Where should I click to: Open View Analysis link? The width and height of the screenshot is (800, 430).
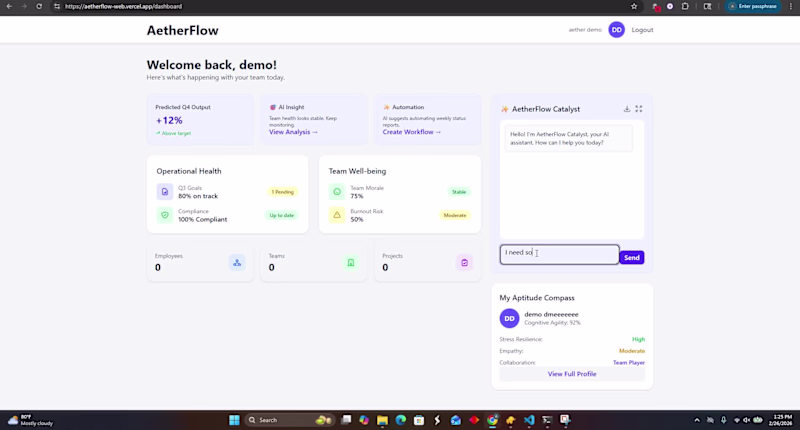tap(293, 132)
